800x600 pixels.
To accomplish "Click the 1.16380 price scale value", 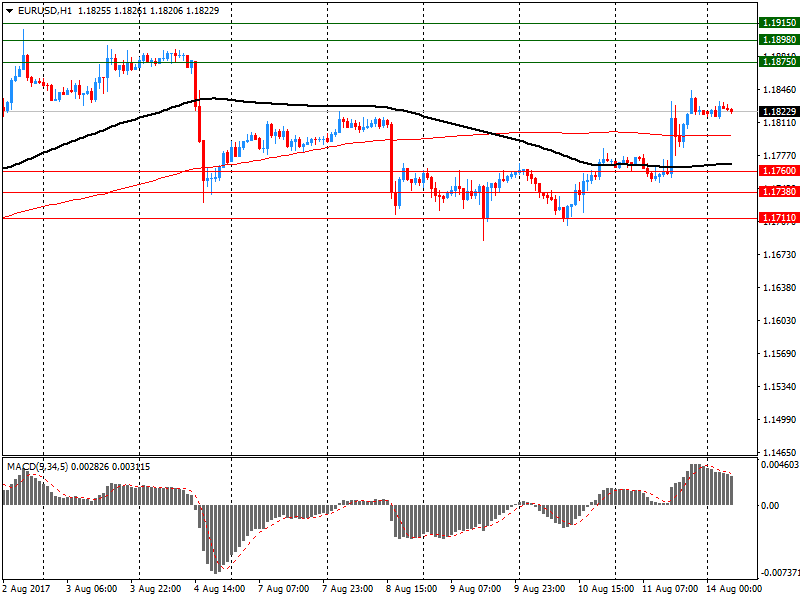I will point(779,288).
